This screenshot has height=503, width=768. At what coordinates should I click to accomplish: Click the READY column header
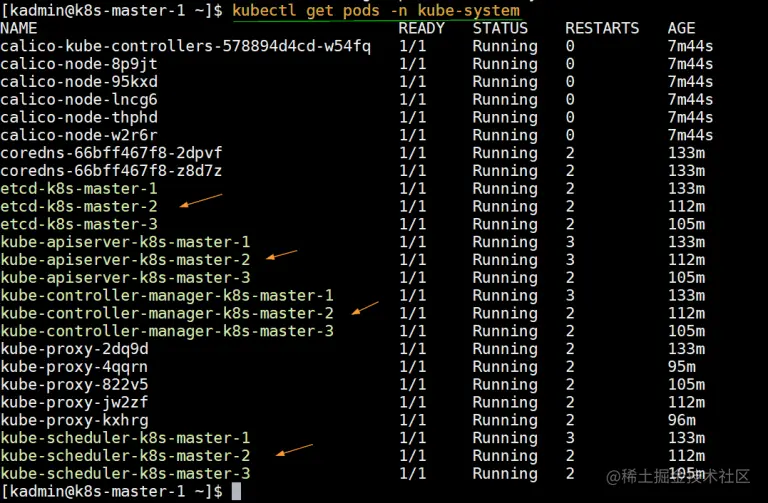click(421, 28)
